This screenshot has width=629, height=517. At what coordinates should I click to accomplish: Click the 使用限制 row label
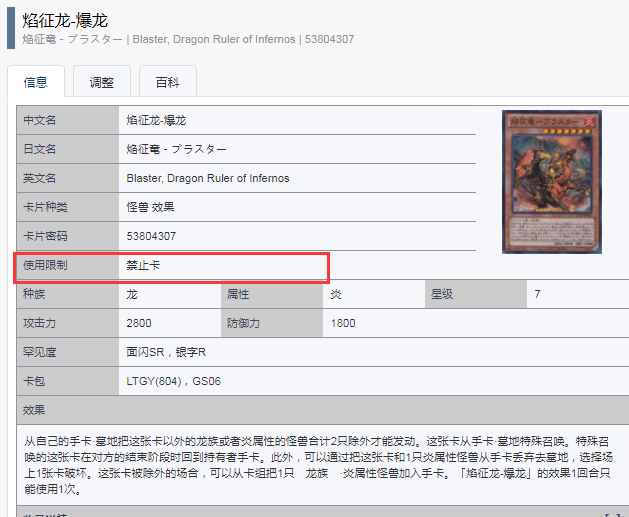[x=45, y=266]
